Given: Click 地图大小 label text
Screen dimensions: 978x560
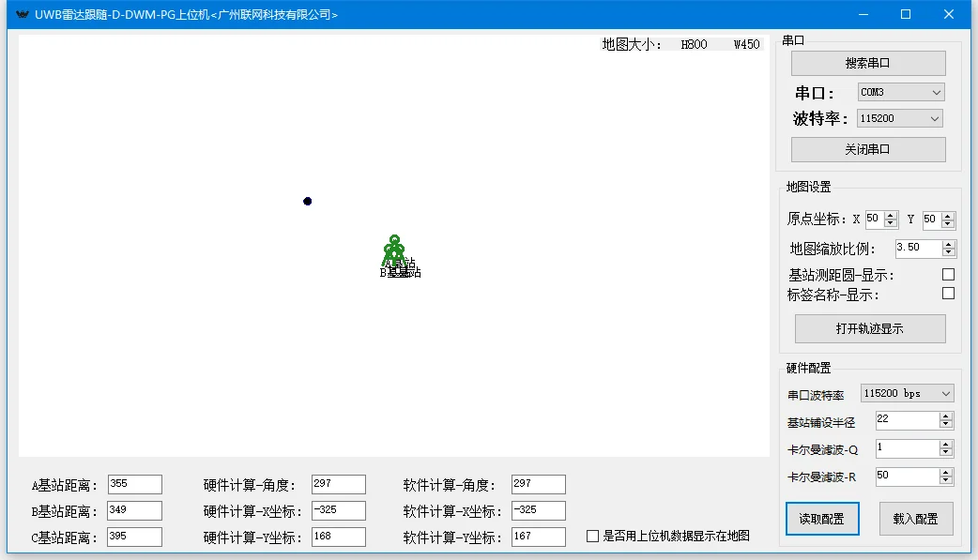Looking at the screenshot, I should coord(632,44).
